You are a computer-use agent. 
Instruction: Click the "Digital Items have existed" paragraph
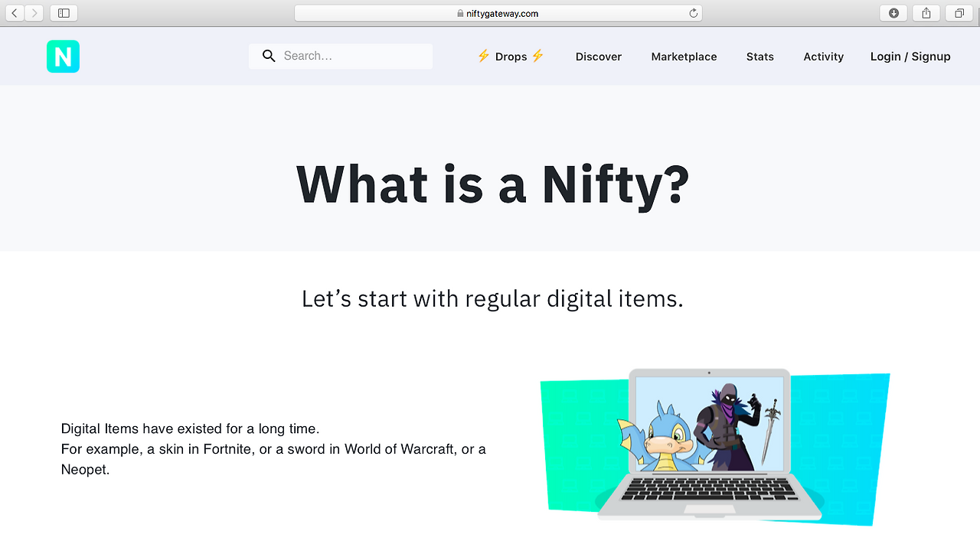click(273, 449)
